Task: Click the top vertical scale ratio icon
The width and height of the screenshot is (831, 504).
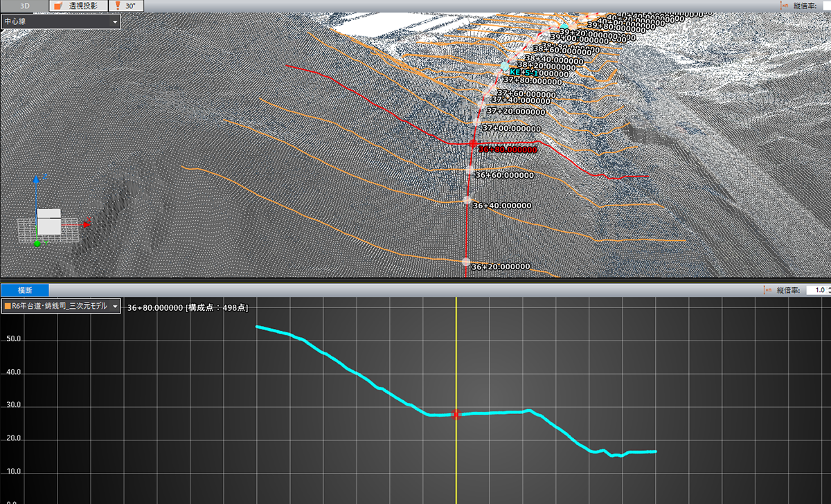Action: pos(785,5)
